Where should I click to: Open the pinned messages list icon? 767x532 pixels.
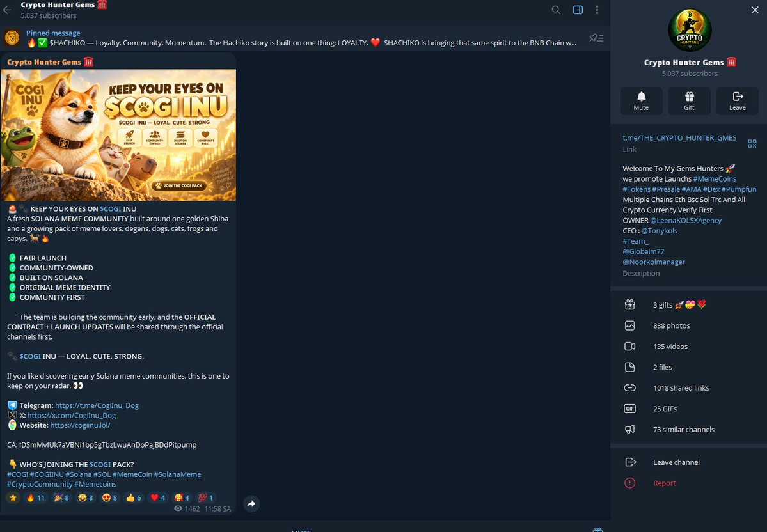pos(596,38)
